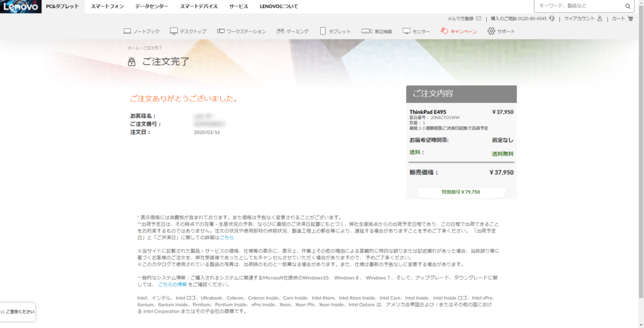Click the こちらの情報 link
Image resolution: width=644 pixels, height=328 pixels.
172,285
